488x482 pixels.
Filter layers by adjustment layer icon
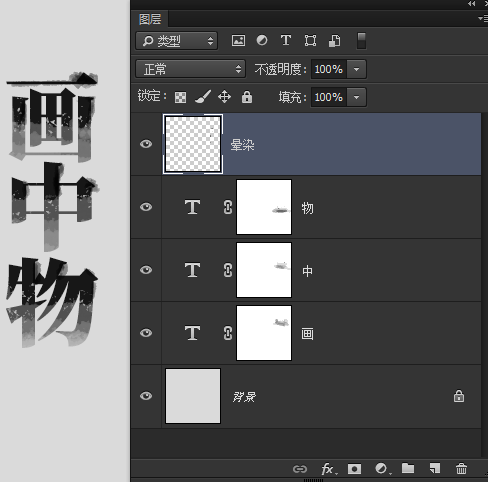[x=262, y=40]
